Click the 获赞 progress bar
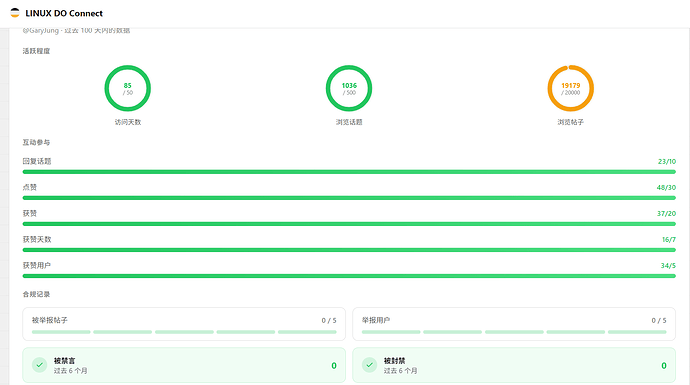The image size is (690, 385). coord(349,224)
